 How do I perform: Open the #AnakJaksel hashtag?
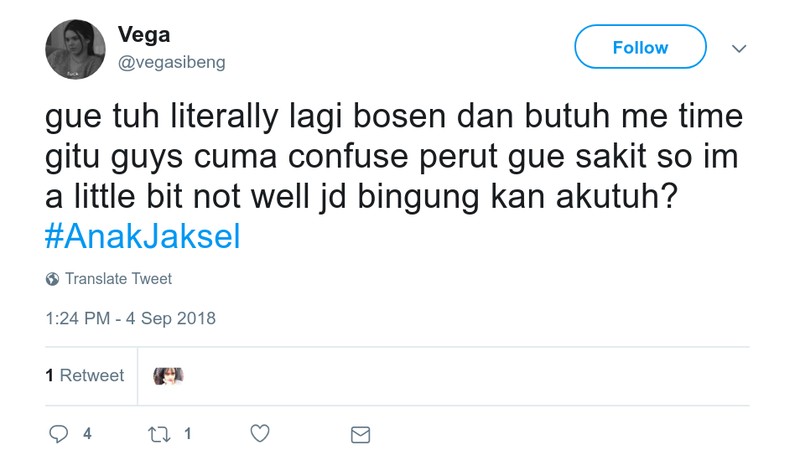coord(143,239)
